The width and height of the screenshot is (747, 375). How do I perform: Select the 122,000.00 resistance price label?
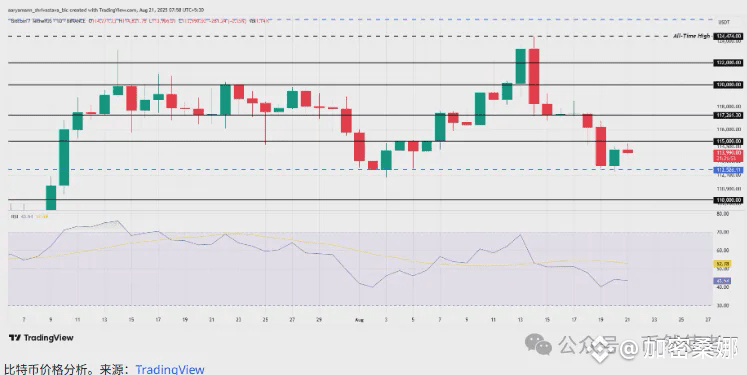(728, 62)
